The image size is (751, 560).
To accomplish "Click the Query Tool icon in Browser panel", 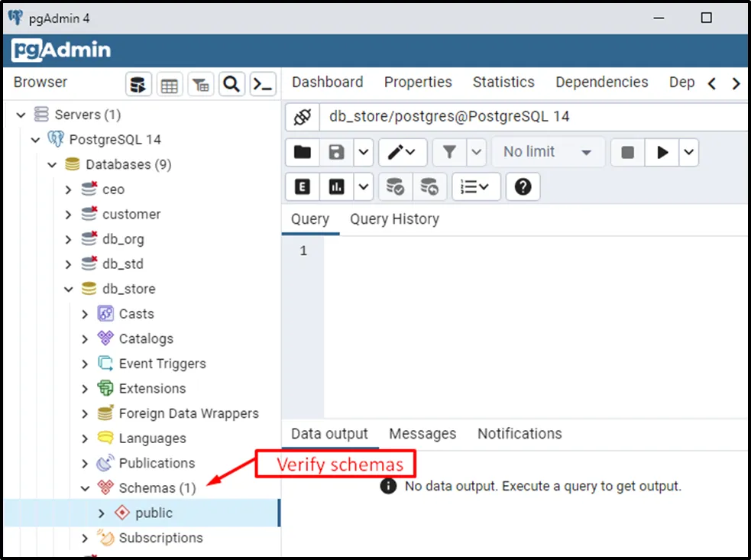I will click(138, 85).
